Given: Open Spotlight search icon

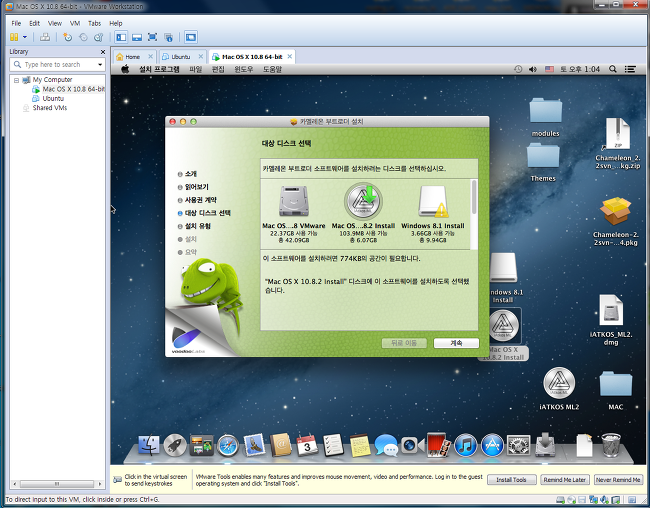Looking at the screenshot, I should point(613,69).
